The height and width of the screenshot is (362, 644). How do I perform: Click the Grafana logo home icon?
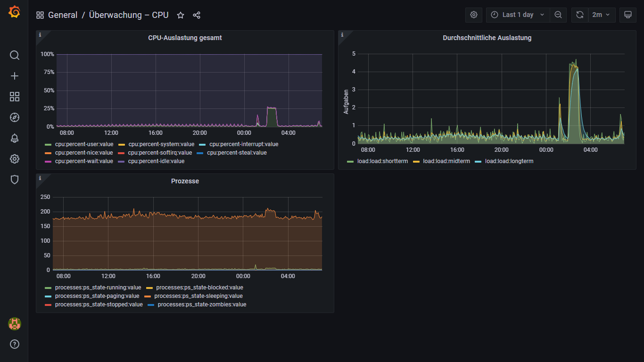(x=14, y=12)
